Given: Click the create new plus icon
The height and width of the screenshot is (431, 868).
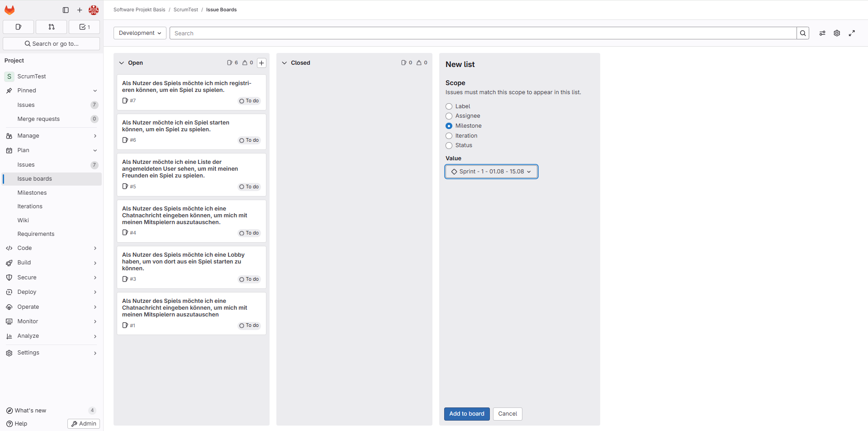Looking at the screenshot, I should click(80, 10).
